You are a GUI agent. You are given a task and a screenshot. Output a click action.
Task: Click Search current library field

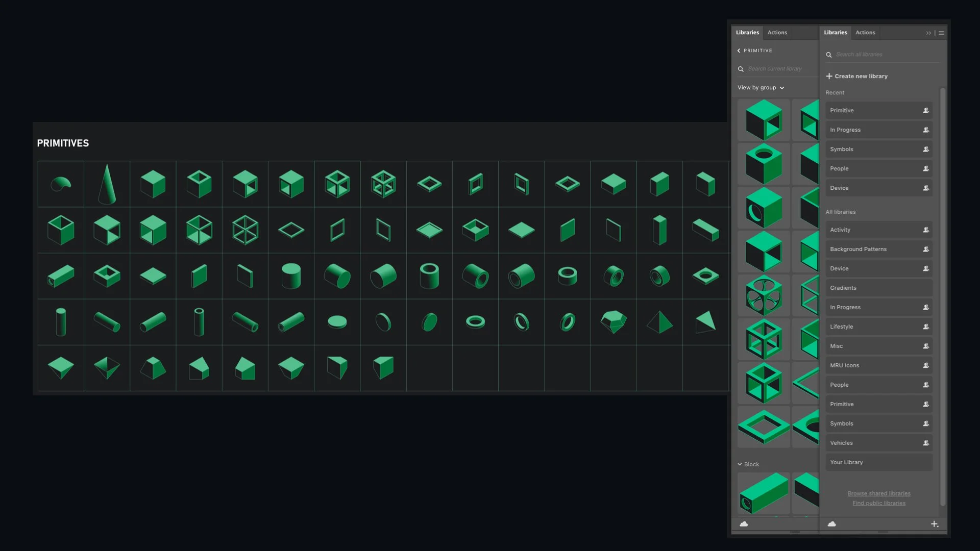pos(774,69)
